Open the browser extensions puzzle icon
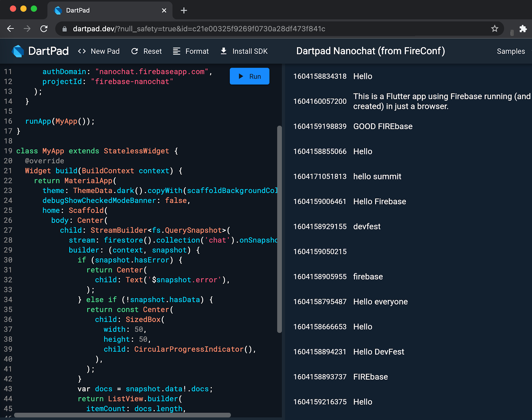The width and height of the screenshot is (532, 420). pos(523,29)
